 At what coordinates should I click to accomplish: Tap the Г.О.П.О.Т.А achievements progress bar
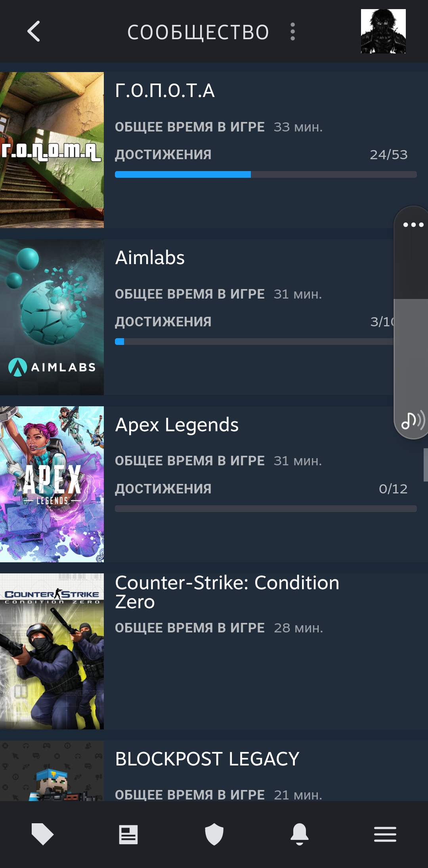point(266,175)
